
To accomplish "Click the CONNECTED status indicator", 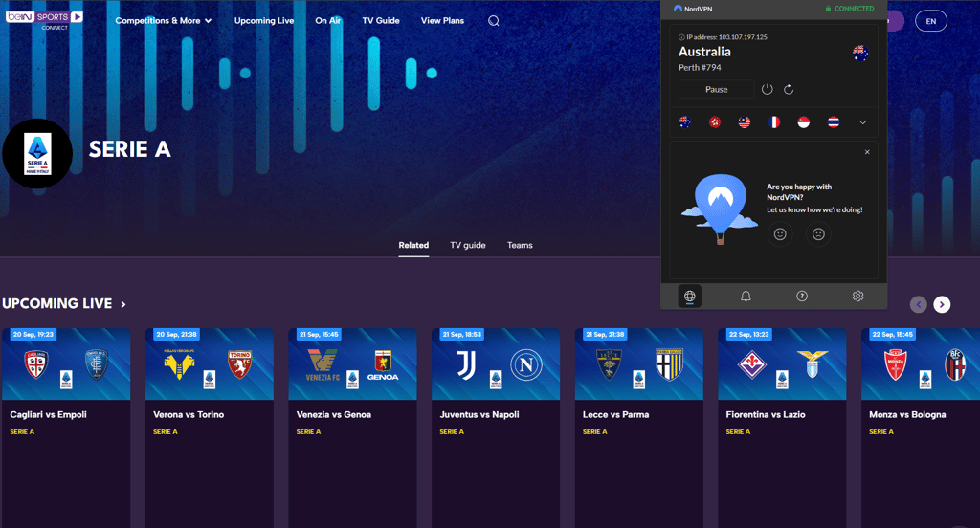I will pyautogui.click(x=850, y=9).
